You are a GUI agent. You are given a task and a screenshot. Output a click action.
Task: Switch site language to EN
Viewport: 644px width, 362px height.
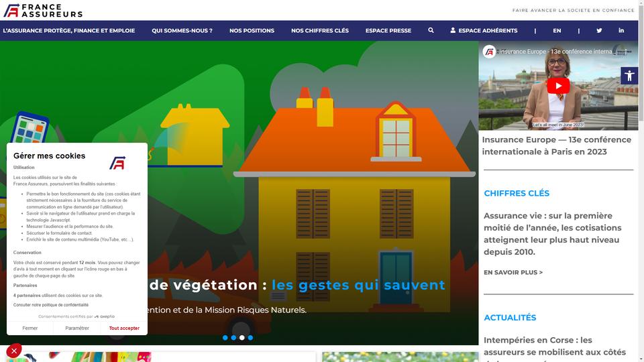557,30
